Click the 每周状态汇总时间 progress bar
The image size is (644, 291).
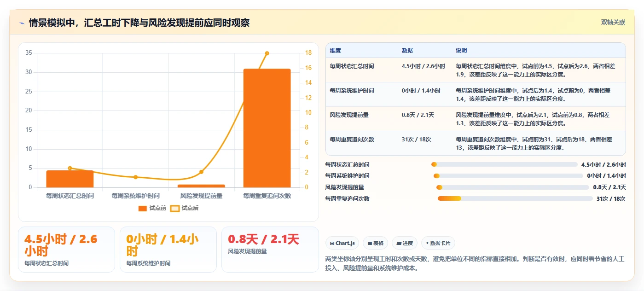click(505, 164)
